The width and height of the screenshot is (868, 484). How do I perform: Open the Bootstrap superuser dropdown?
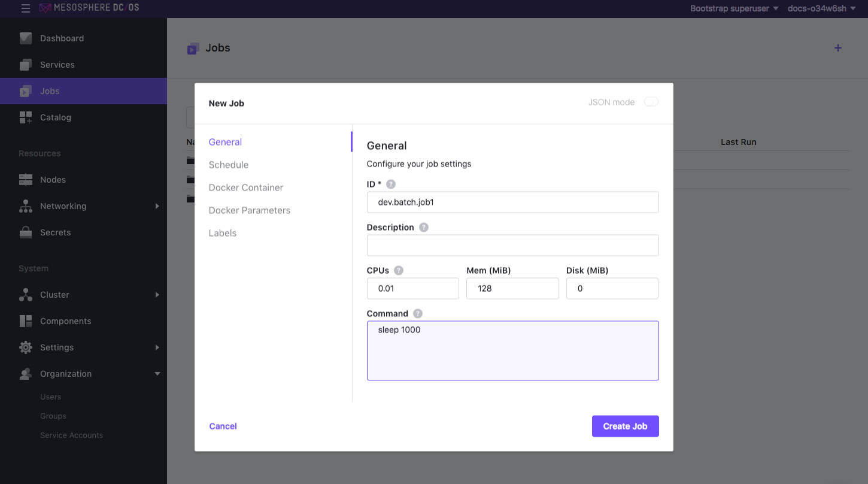pyautogui.click(x=734, y=8)
